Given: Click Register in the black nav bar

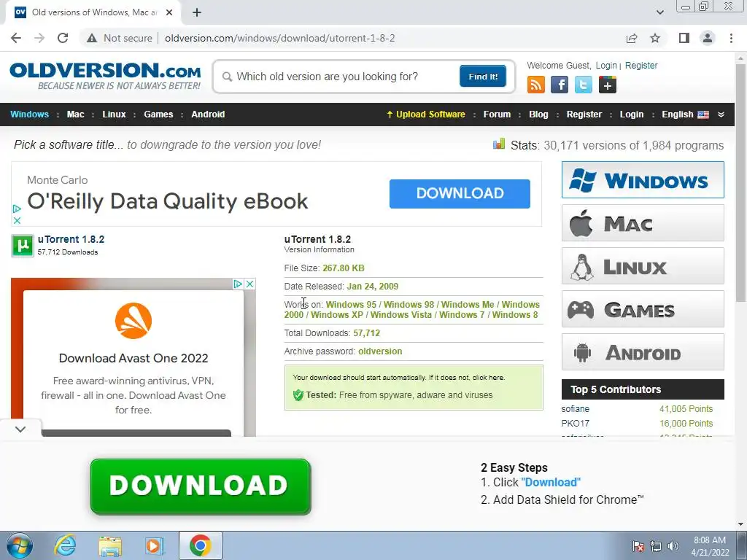Looking at the screenshot, I should tap(584, 114).
